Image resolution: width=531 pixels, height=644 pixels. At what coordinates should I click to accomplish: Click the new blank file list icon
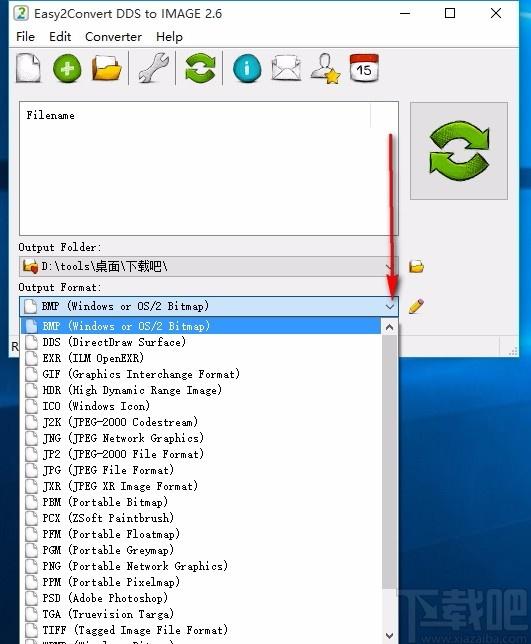point(28,69)
